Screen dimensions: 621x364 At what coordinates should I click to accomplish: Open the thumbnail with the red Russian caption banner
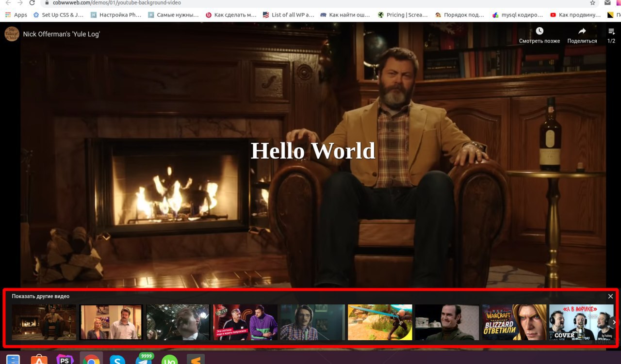point(245,322)
